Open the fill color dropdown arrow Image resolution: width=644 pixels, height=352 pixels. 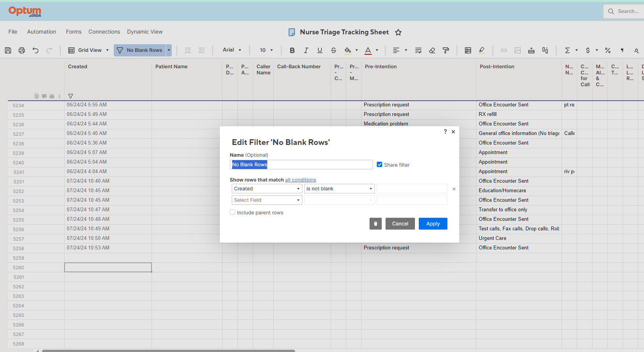[357, 50]
